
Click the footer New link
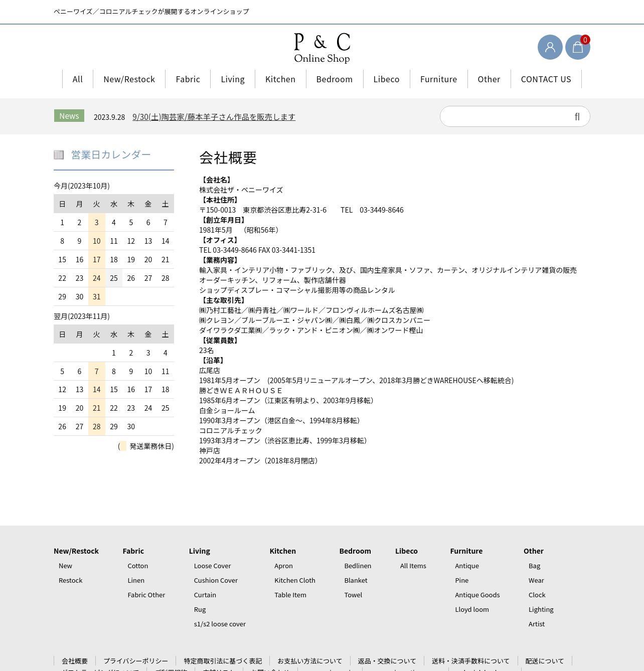coord(65,566)
